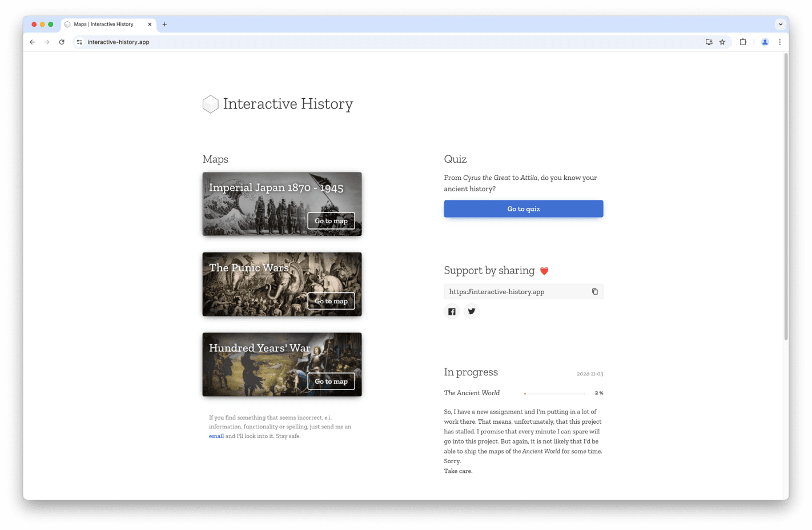812x530 pixels.
Task: Click The Ancient World 2% progress bar
Action: click(554, 393)
